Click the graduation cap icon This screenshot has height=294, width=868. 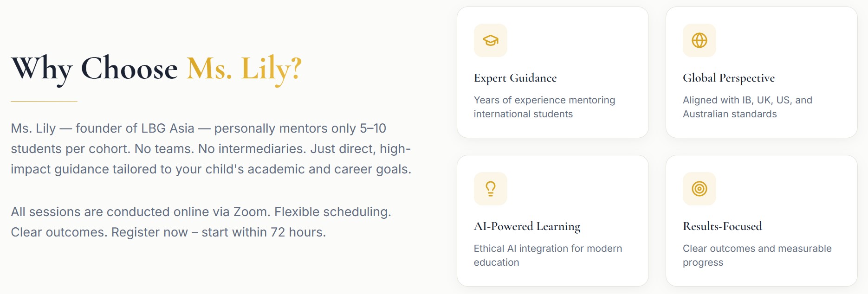point(490,40)
